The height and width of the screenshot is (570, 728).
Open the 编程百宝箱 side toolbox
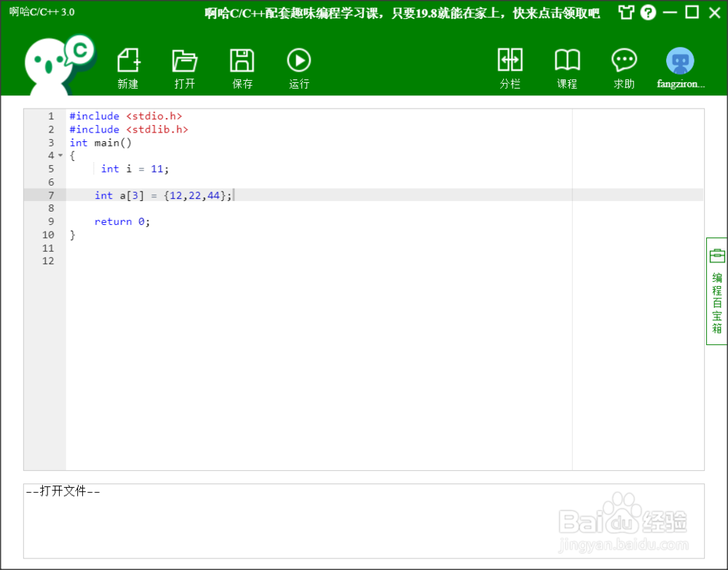[717, 291]
